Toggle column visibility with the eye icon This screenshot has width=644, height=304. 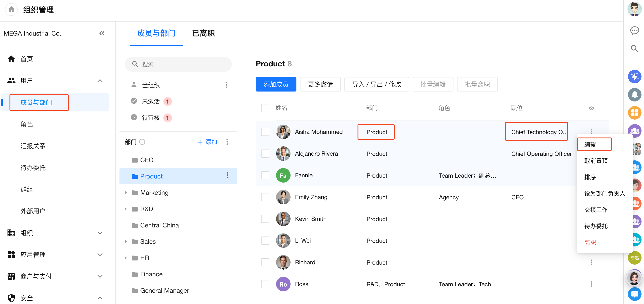click(x=591, y=108)
